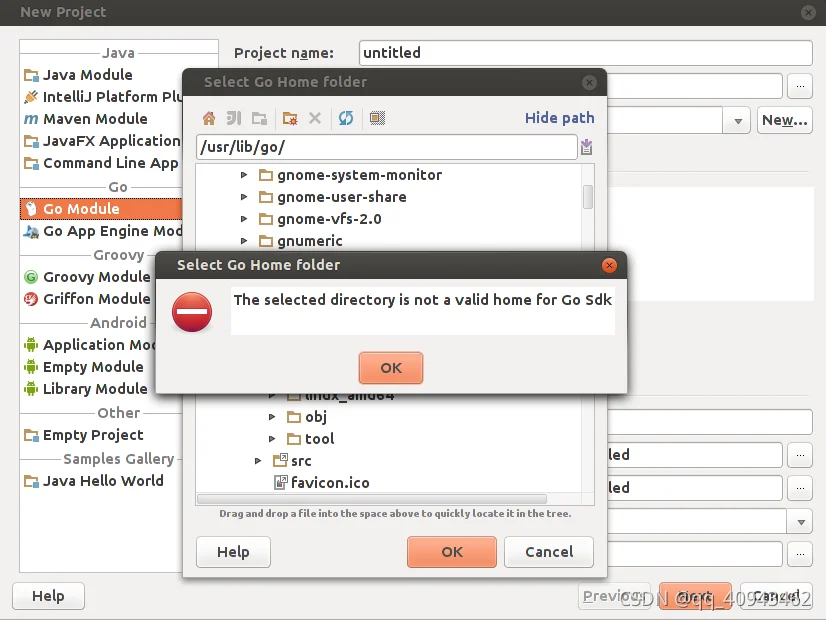Expand the gnumeric folder
Viewport: 826px width, 620px height.
coord(244,241)
